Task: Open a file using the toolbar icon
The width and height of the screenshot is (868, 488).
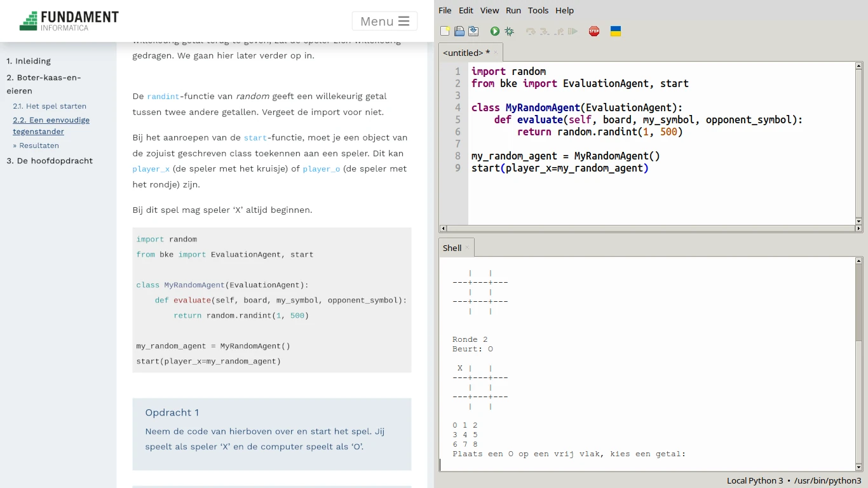Action: click(459, 30)
